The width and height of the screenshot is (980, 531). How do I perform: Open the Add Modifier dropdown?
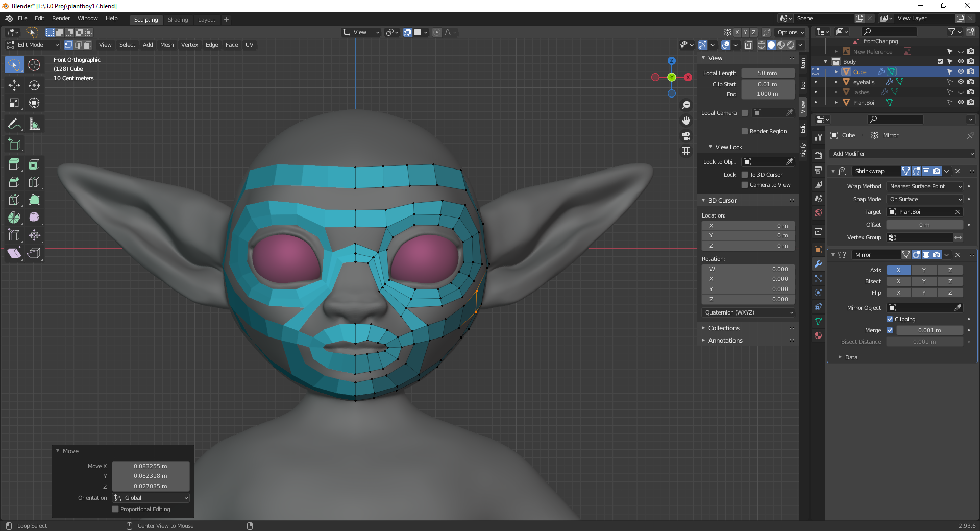point(902,154)
